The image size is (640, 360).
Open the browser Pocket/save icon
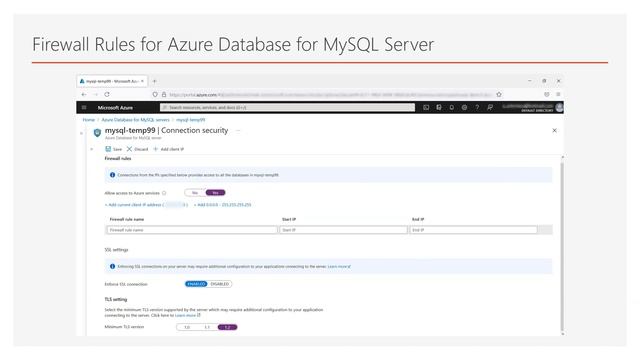pos(547,94)
